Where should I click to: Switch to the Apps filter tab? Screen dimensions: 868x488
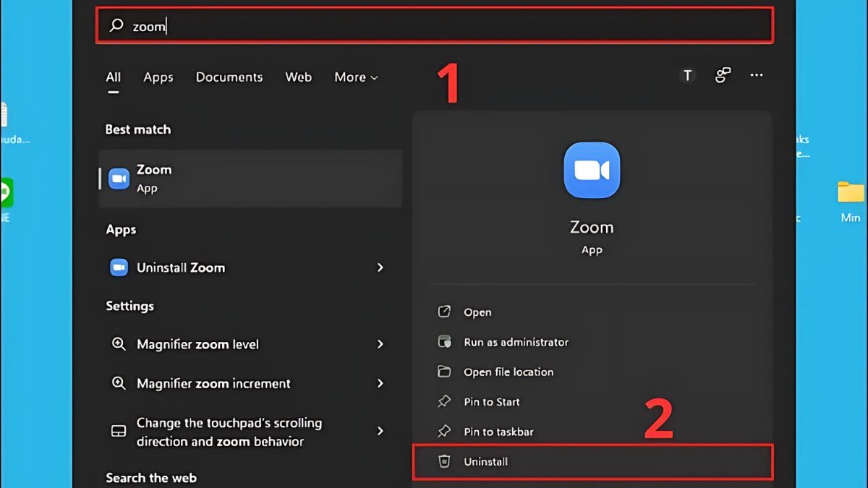[158, 77]
